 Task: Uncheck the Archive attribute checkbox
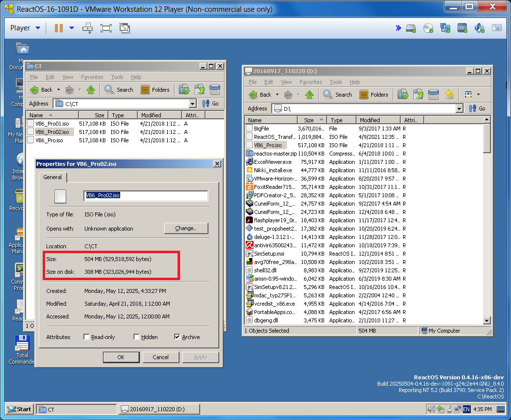(x=177, y=337)
